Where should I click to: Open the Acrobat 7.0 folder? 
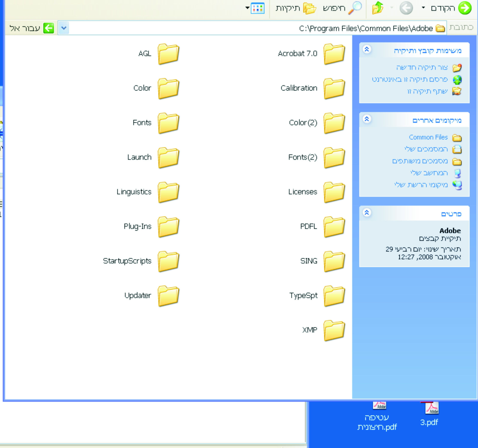(334, 54)
